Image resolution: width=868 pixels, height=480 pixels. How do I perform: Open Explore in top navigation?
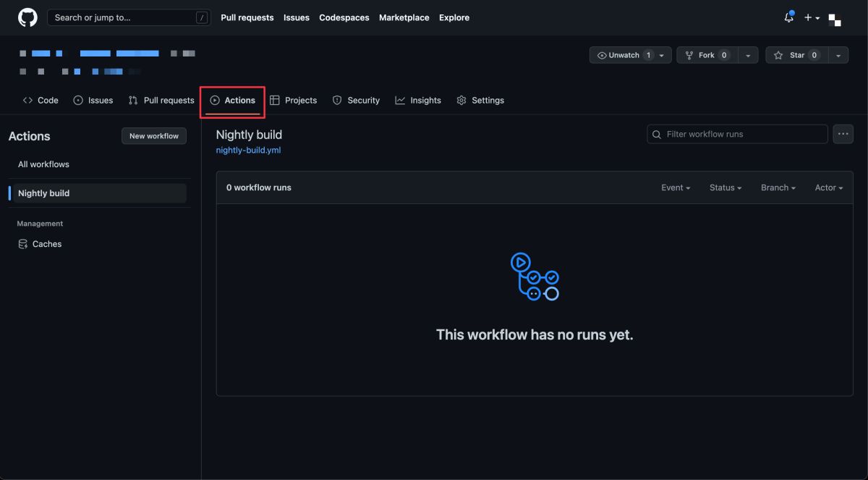pos(454,17)
